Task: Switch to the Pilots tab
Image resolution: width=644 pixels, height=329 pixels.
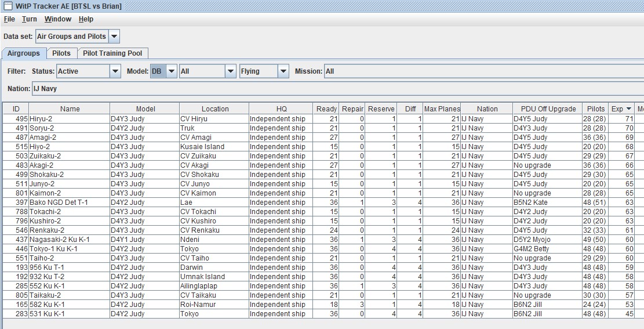Action: [61, 53]
